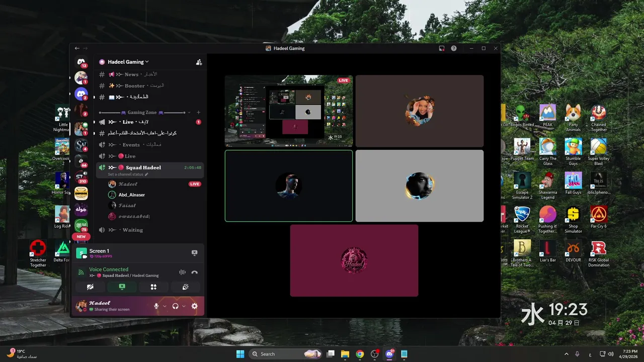Image resolution: width=644 pixels, height=362 pixels.
Task: Open the server with Arabic text icon
Action: pyautogui.click(x=81, y=209)
